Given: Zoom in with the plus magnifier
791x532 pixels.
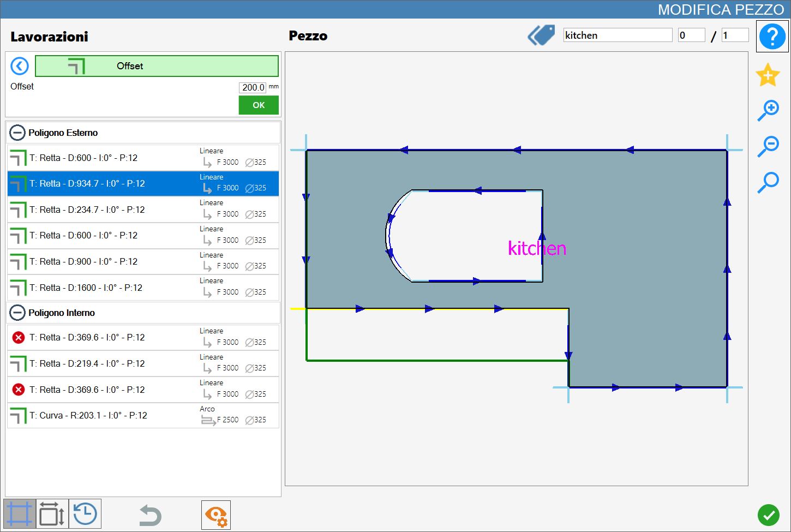Looking at the screenshot, I should point(768,110).
